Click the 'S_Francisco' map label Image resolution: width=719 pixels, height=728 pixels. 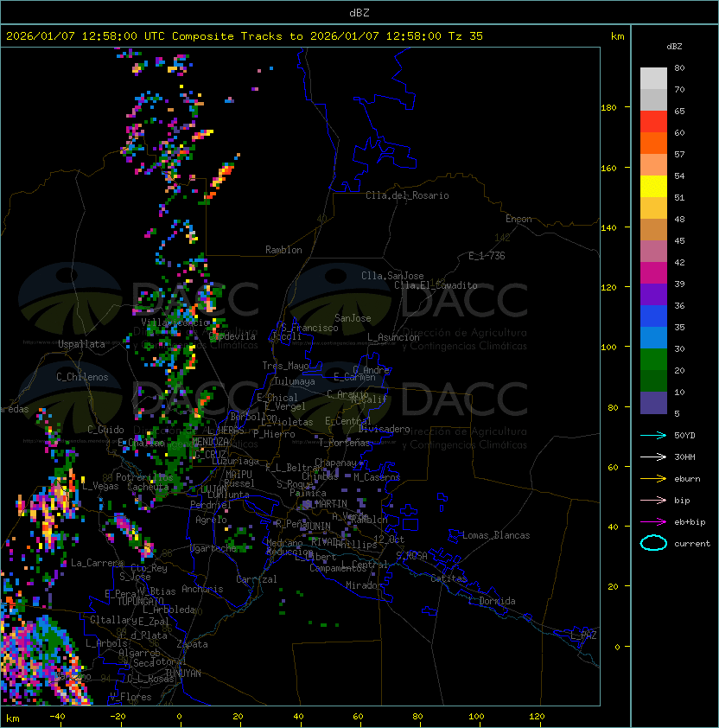coord(309,328)
